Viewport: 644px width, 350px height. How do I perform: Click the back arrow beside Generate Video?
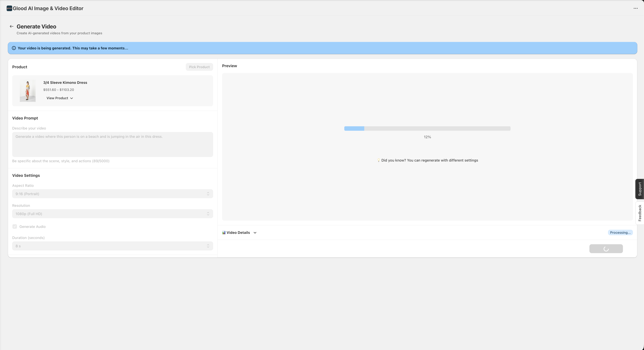click(x=11, y=26)
